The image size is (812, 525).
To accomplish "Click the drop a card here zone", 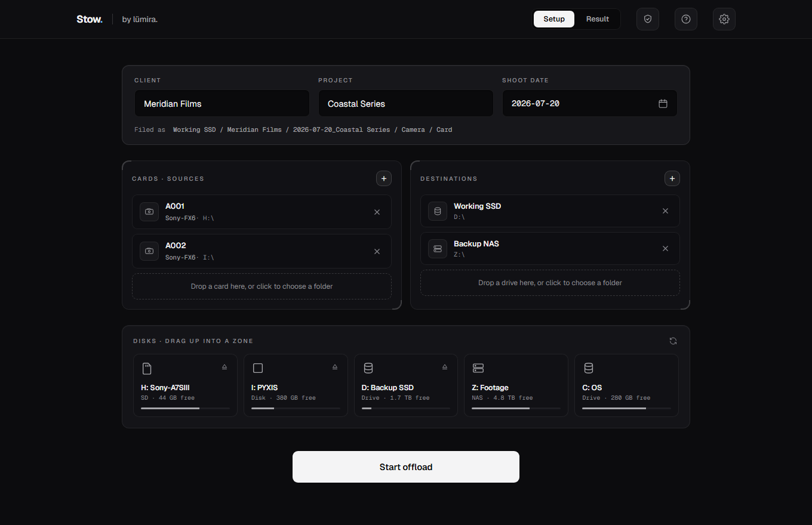I will point(262,286).
